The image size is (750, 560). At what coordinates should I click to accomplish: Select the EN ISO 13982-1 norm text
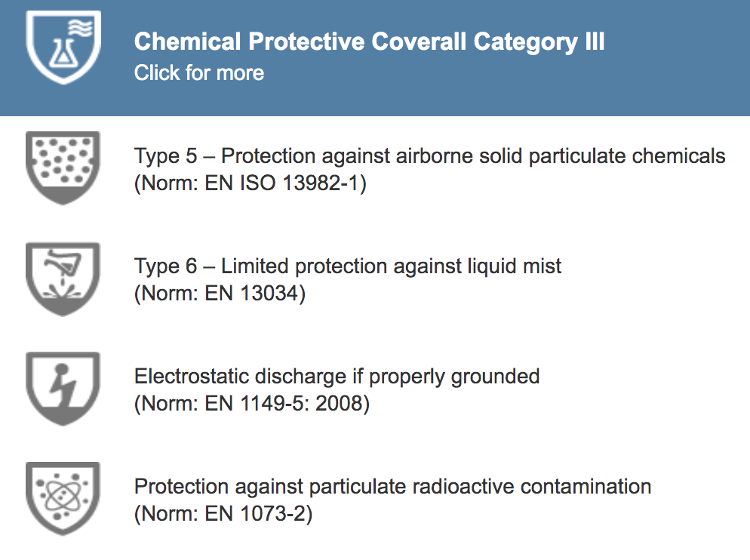coord(252,183)
